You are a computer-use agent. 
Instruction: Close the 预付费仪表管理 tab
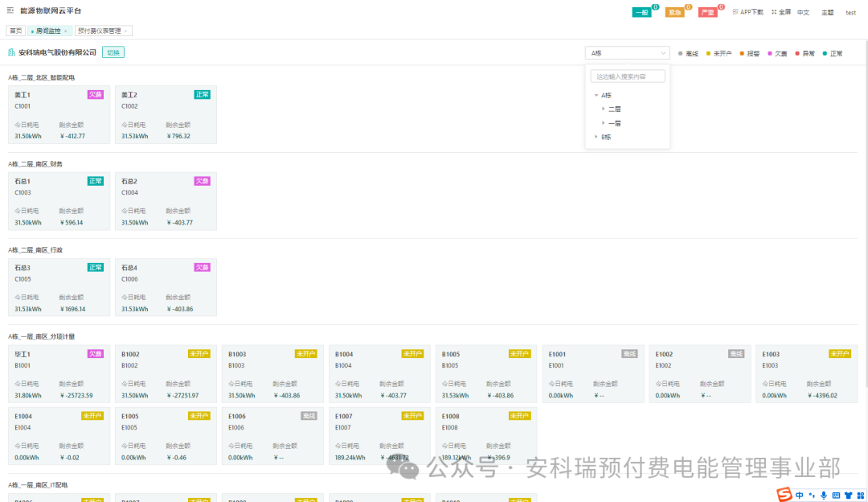[125, 31]
